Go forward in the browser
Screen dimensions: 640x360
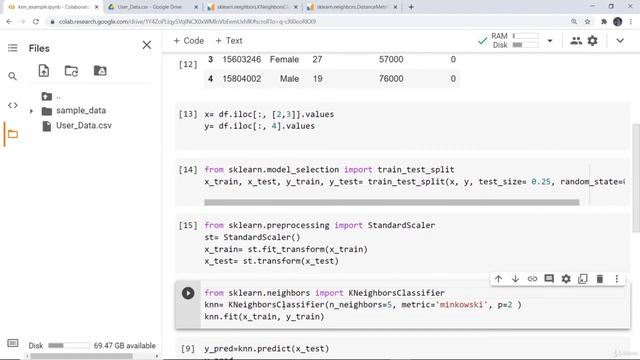[x=22, y=22]
